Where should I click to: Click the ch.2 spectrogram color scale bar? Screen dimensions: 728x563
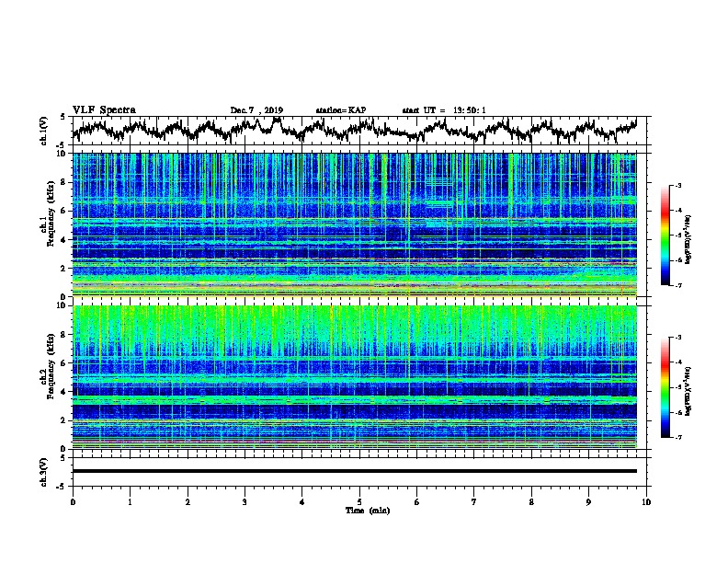coord(665,387)
